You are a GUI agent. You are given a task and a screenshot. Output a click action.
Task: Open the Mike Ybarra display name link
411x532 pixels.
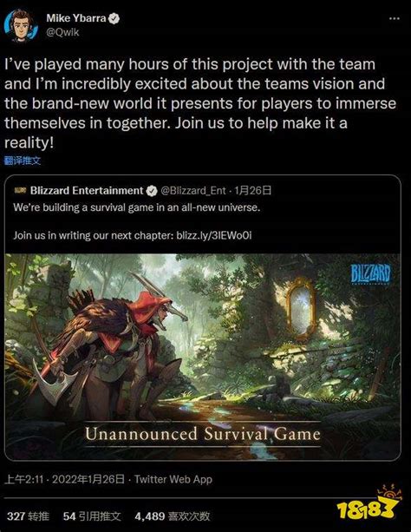pyautogui.click(x=76, y=18)
